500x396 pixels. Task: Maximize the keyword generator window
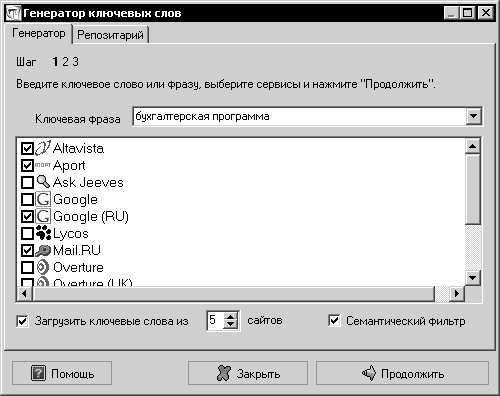pos(467,13)
